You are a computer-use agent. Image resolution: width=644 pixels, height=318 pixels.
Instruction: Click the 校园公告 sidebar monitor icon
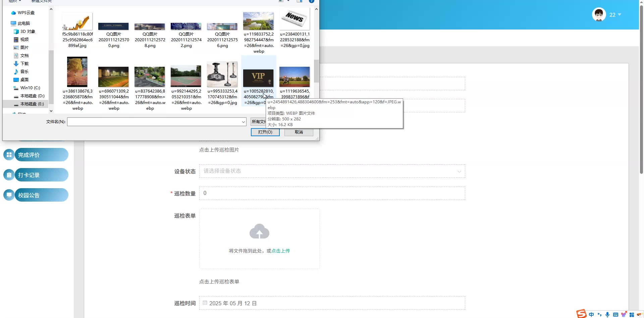(9, 195)
